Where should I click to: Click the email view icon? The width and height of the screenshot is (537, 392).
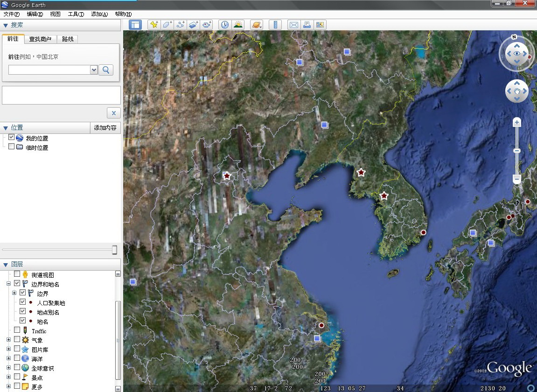293,24
